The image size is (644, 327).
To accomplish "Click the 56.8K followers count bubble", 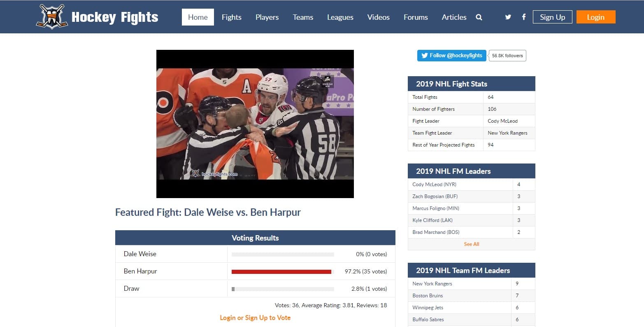I will coord(507,56).
